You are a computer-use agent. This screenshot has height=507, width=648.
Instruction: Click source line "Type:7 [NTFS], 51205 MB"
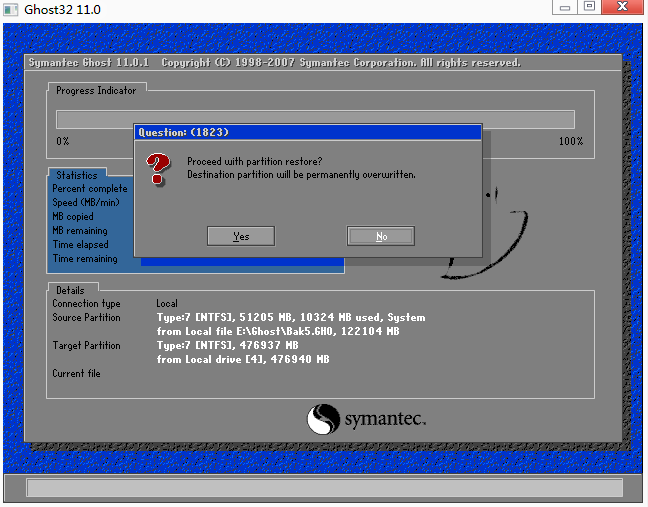tap(291, 318)
